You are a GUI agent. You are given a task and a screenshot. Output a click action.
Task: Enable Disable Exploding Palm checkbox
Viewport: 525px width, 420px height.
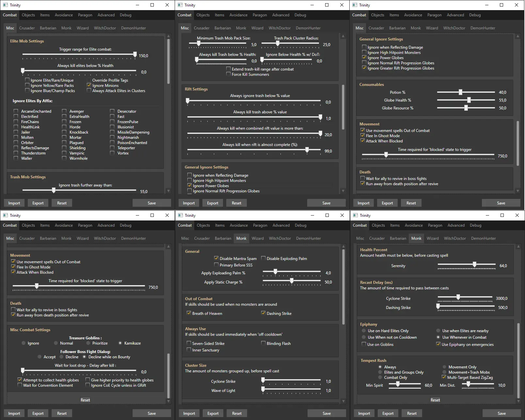coord(263,258)
